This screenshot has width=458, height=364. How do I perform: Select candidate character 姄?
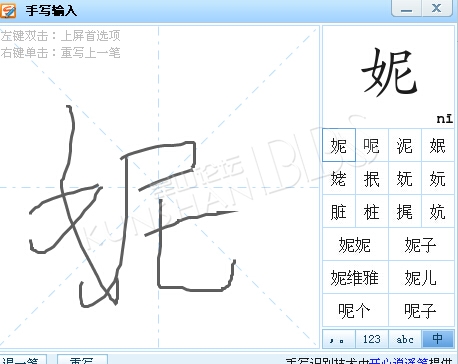coord(438,145)
